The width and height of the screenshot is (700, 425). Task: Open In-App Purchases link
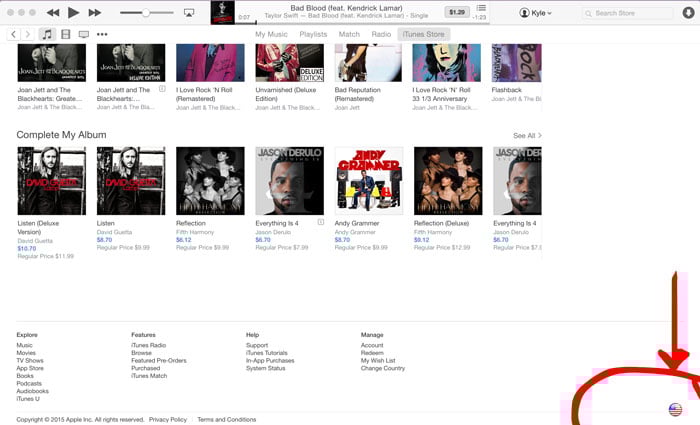[x=270, y=360]
